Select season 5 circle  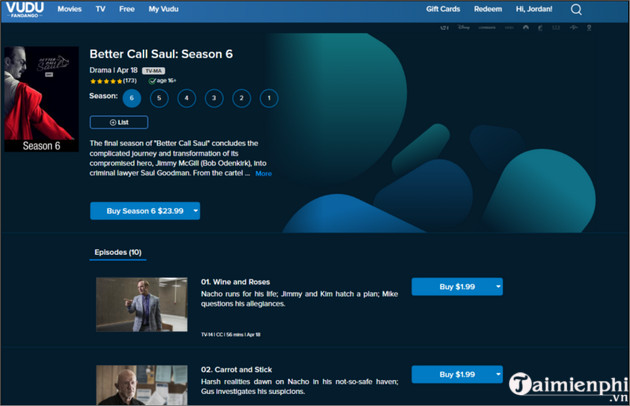tap(159, 98)
